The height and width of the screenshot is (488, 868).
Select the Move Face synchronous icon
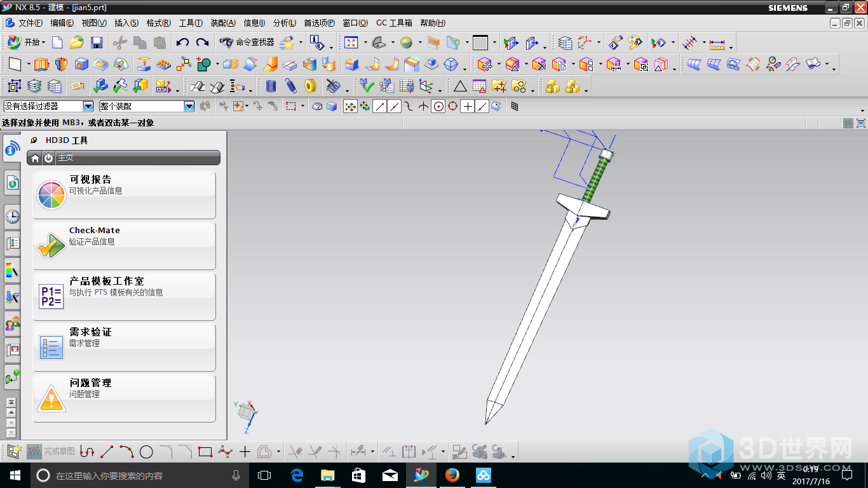[485, 64]
